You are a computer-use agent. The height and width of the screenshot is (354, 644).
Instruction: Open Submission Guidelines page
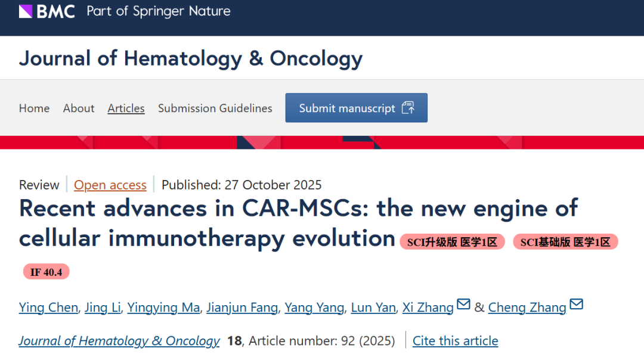coord(215,108)
